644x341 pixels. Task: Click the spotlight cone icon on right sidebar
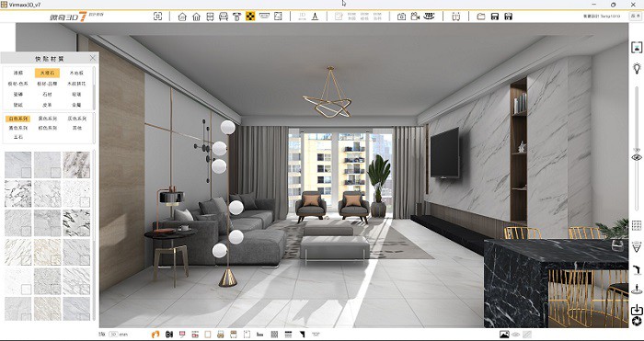coord(637,246)
